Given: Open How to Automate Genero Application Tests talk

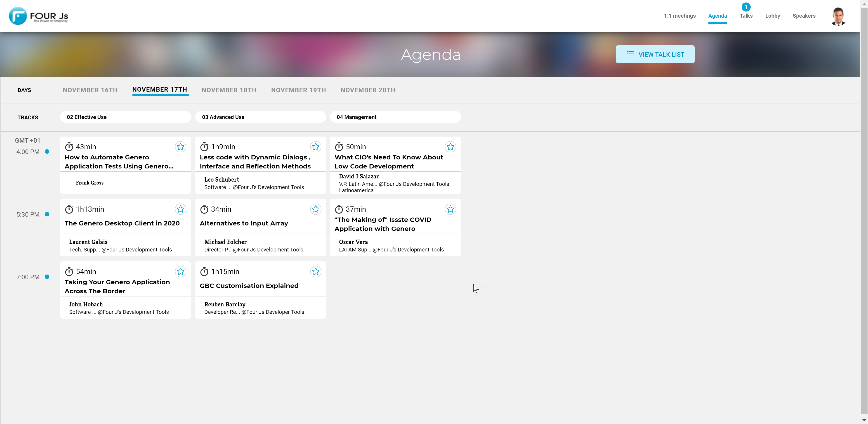Looking at the screenshot, I should pos(119,162).
